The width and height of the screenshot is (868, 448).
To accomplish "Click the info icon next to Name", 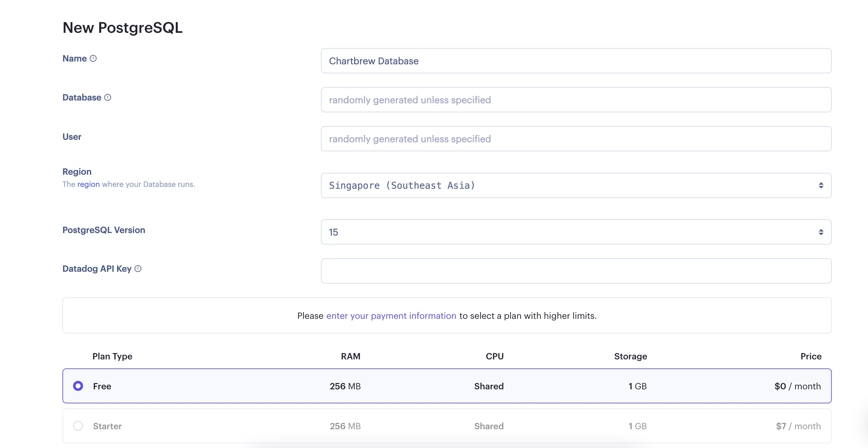I will (93, 58).
